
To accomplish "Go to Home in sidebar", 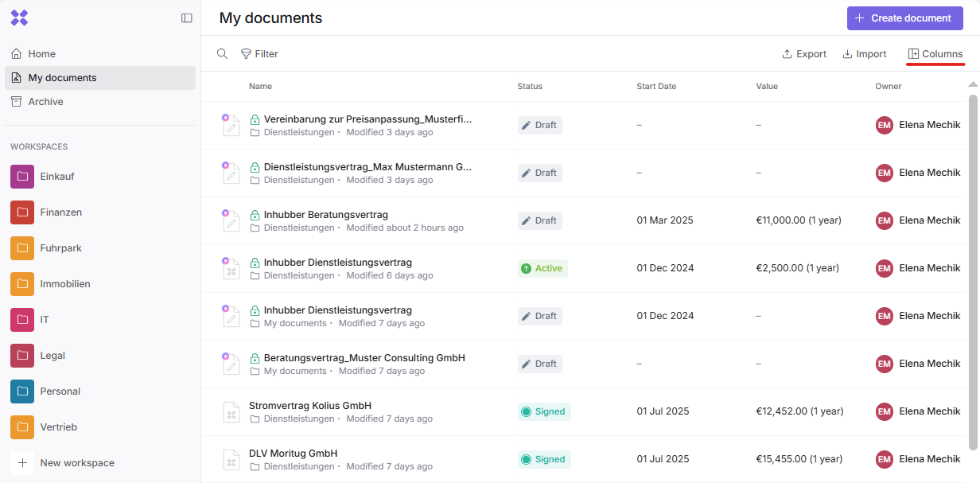I will click(x=41, y=54).
